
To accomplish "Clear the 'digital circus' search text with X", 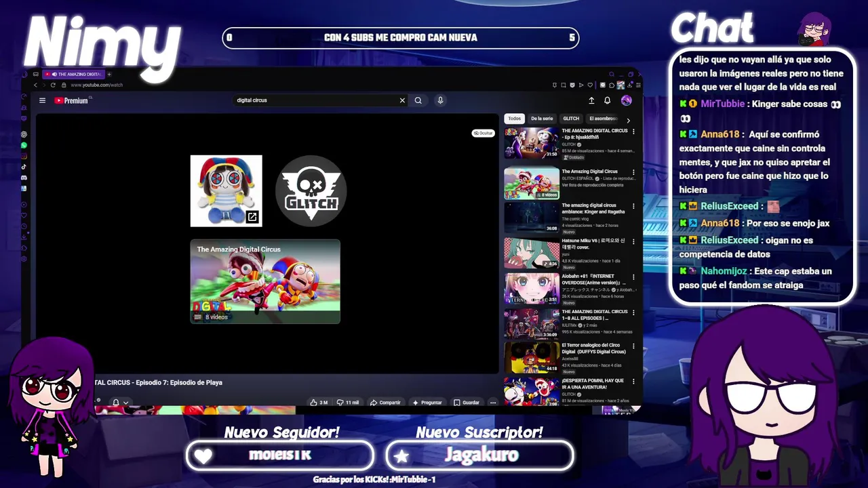I will click(x=402, y=100).
